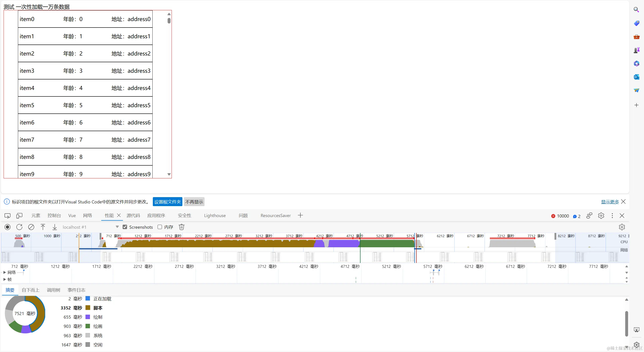Click the upload profile arrow icon
Image resolution: width=644 pixels, height=352 pixels.
[43, 227]
